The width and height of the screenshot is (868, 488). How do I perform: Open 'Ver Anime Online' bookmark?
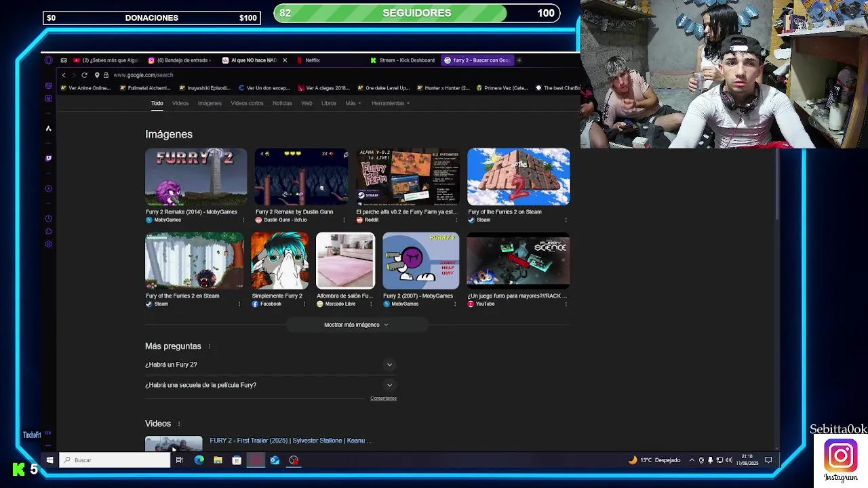[x=85, y=88]
